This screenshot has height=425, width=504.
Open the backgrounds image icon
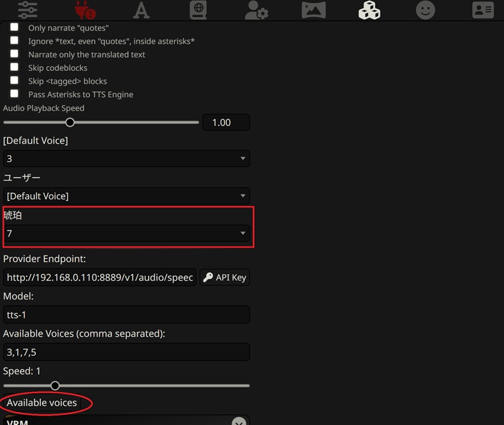point(313,10)
